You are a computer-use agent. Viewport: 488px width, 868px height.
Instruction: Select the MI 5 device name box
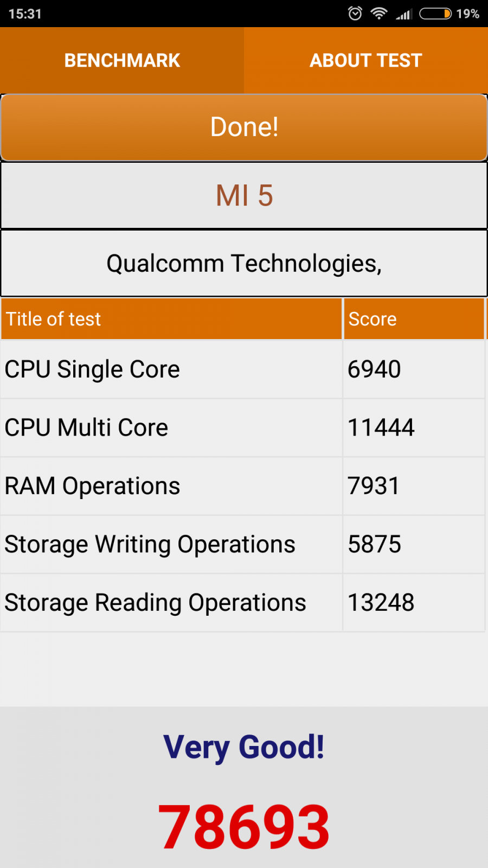click(x=244, y=195)
